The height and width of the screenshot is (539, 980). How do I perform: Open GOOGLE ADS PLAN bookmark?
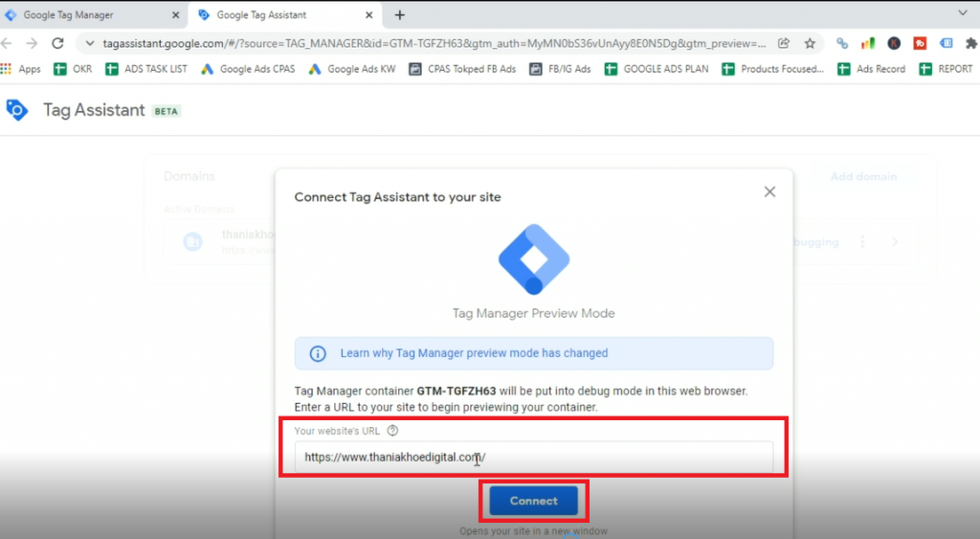(x=657, y=69)
